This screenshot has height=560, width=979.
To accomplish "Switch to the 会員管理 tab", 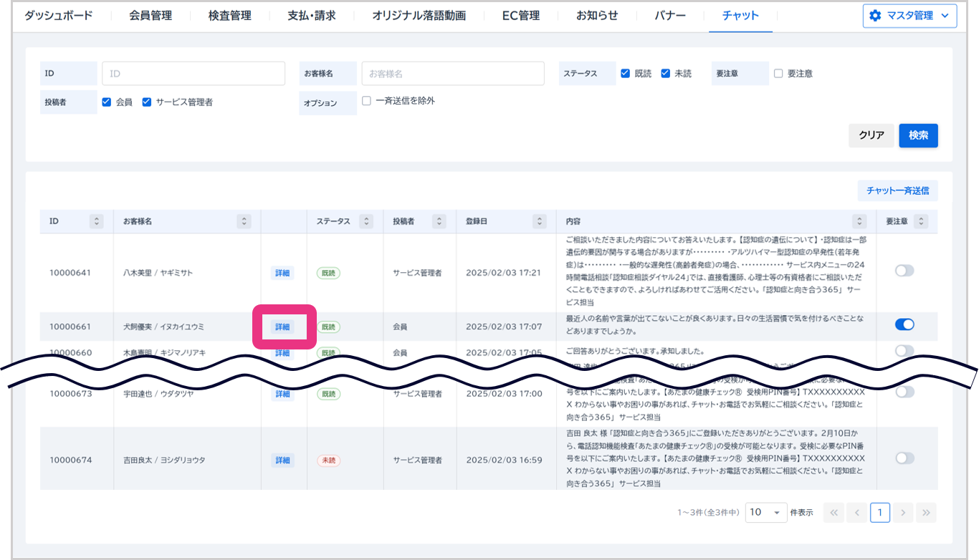I will pos(151,16).
